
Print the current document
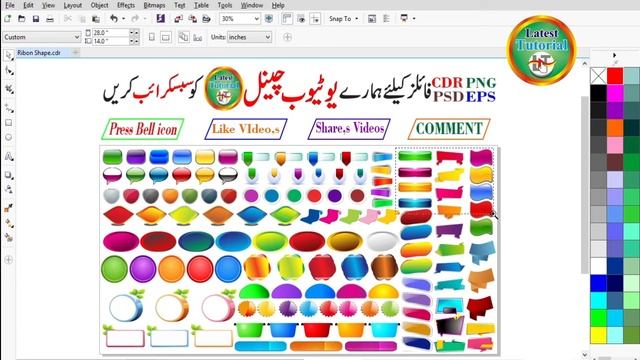50,19
